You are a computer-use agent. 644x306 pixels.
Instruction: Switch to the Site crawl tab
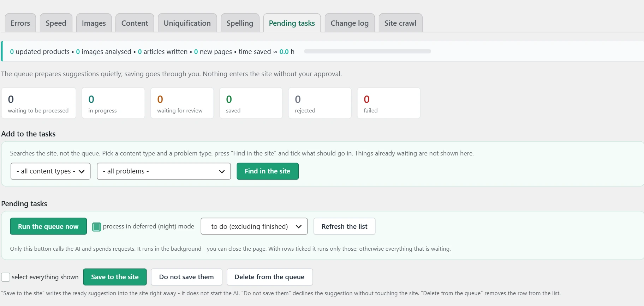click(x=400, y=23)
